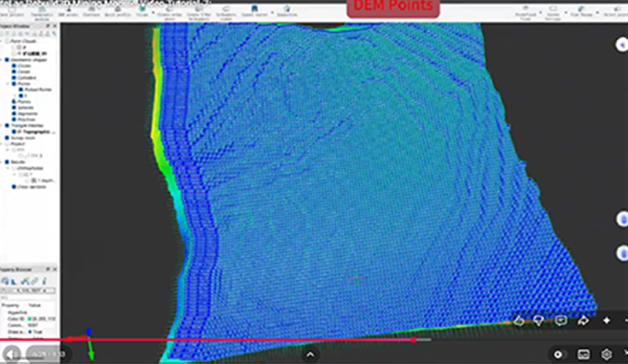Click the Value column header

coord(35,305)
